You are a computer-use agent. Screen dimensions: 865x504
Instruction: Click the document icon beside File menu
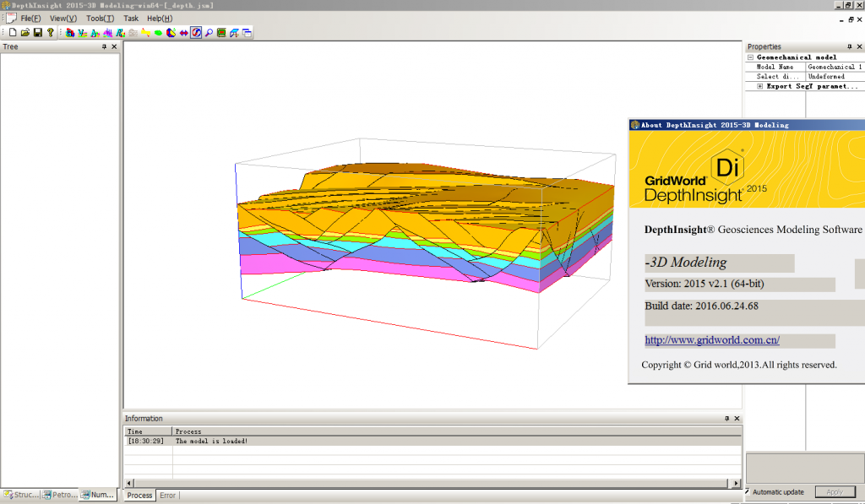[11, 19]
